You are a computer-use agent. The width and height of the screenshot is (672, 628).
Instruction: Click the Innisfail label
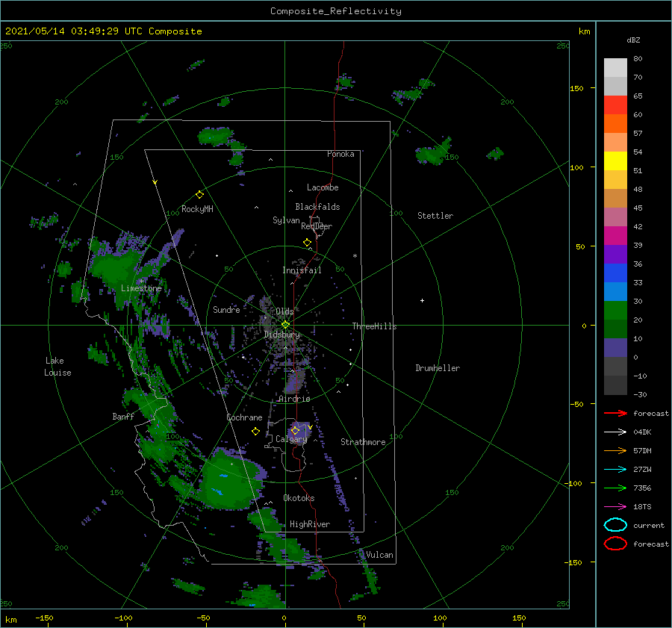coord(302,270)
